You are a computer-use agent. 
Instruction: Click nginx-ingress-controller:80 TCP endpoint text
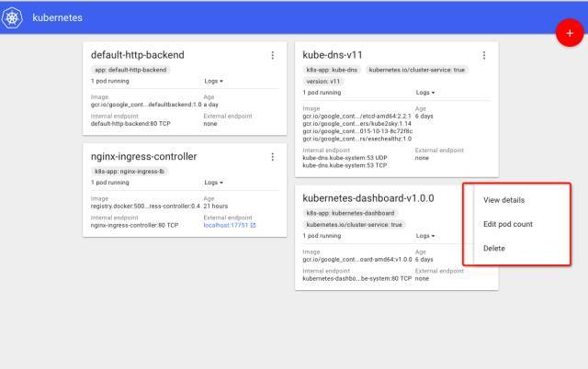click(x=135, y=225)
